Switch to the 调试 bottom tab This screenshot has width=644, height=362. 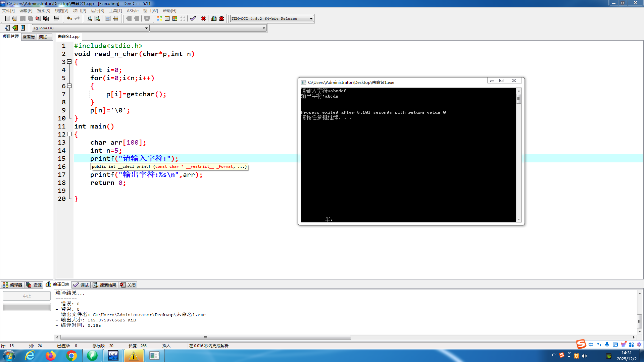coord(81,285)
